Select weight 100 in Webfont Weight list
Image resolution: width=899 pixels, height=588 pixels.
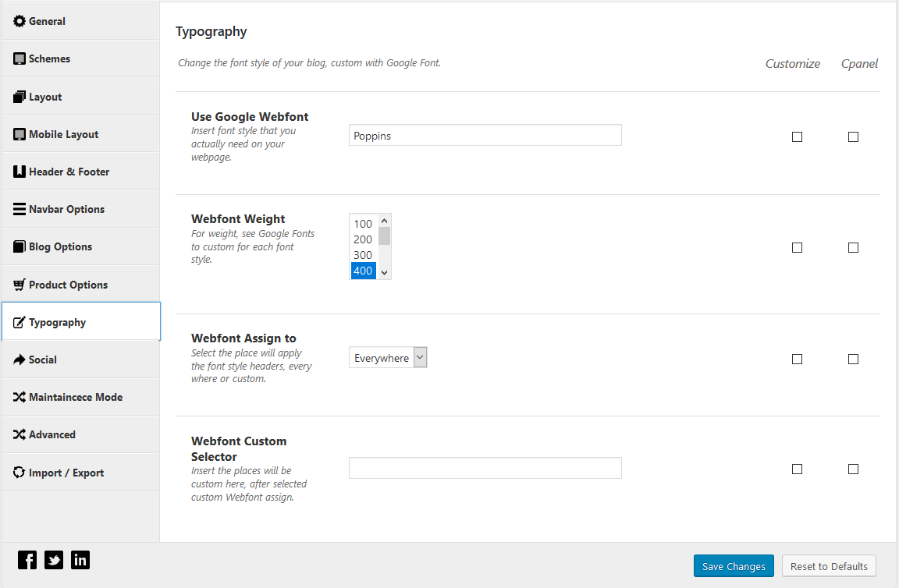(x=363, y=224)
